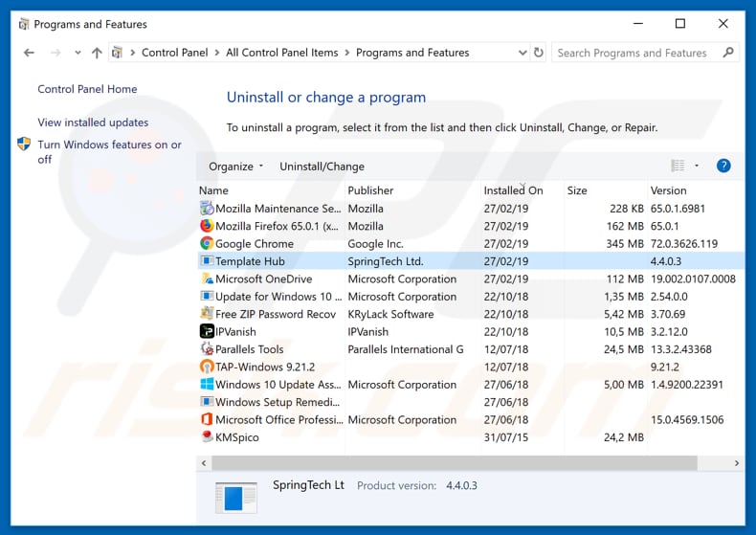
Task: Click the refresh button beside address bar
Action: (x=539, y=53)
